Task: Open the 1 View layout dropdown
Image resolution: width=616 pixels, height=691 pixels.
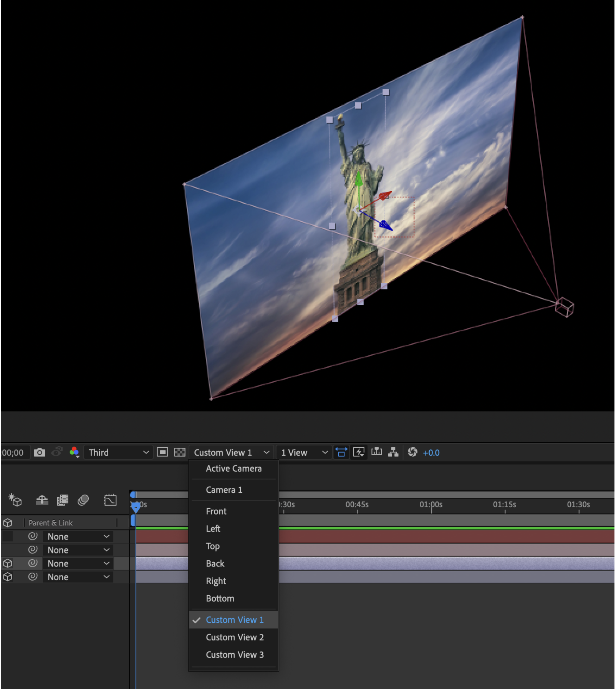Action: [304, 452]
